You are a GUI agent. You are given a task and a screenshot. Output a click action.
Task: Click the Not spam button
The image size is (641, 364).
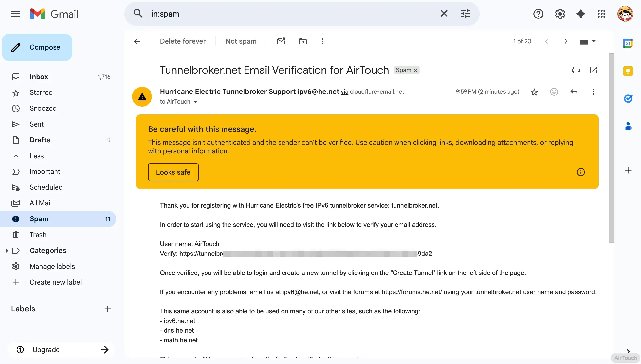point(241,41)
